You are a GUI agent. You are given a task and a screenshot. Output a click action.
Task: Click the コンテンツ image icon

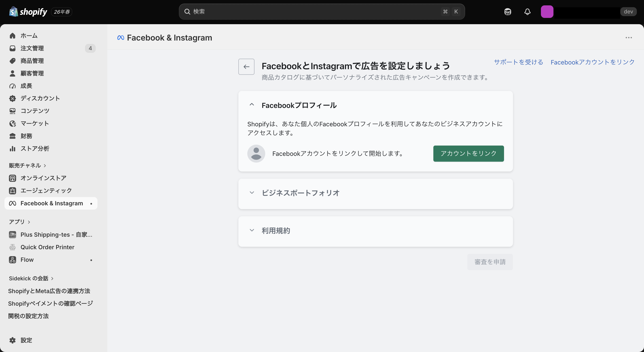[x=13, y=111]
